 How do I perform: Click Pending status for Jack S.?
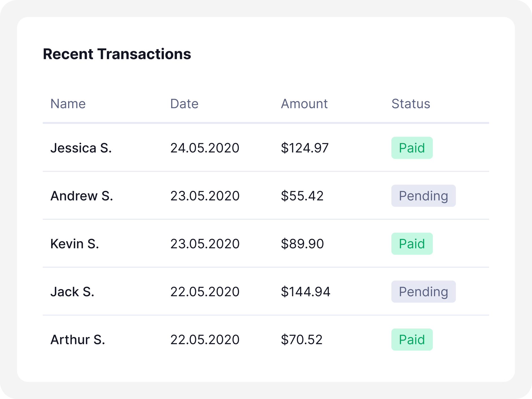(x=423, y=292)
